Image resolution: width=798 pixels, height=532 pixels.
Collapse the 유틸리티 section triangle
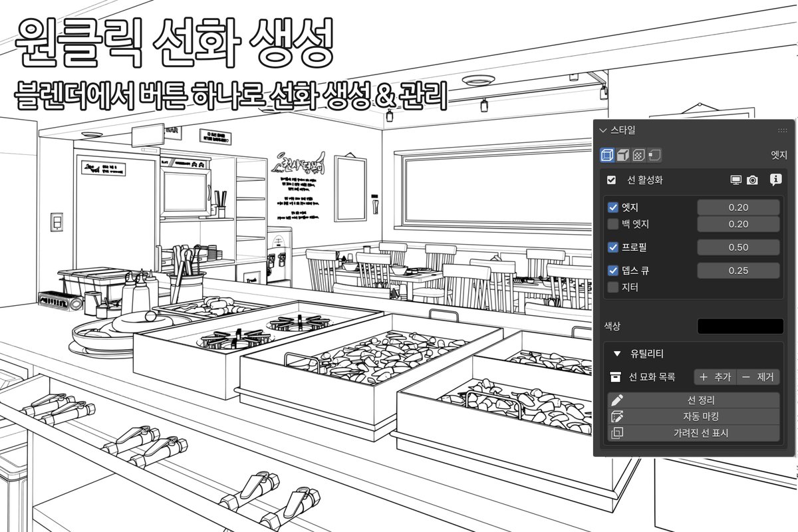click(x=616, y=353)
